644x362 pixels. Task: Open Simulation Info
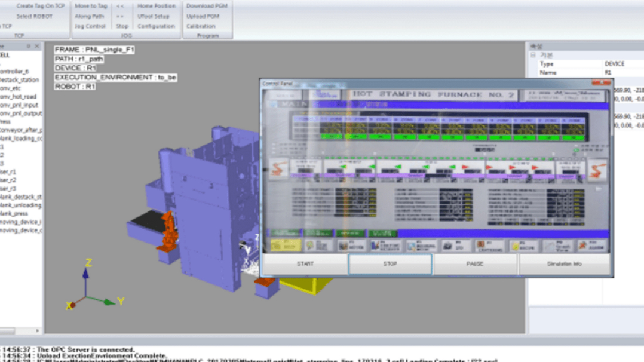(x=564, y=263)
